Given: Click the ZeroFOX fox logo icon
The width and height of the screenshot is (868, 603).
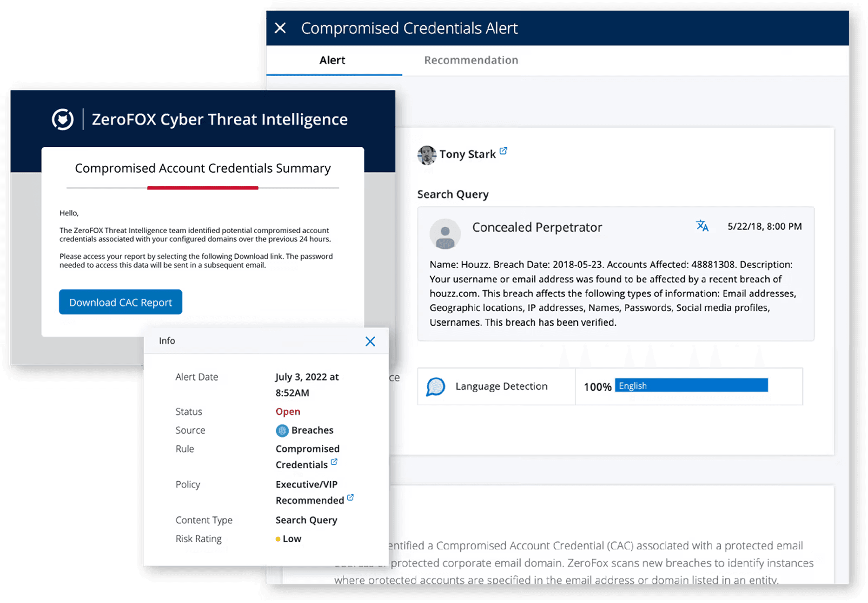Looking at the screenshot, I should coord(63,119).
